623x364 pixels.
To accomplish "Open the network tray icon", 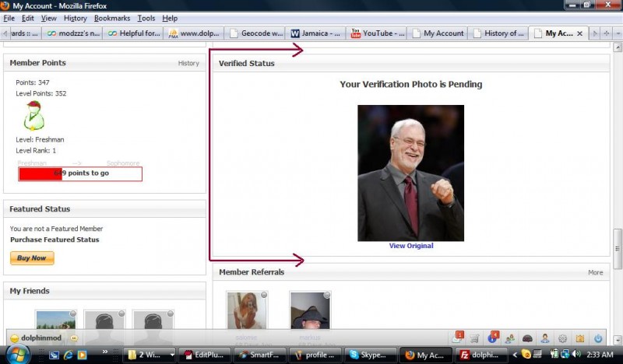I will click(x=565, y=354).
